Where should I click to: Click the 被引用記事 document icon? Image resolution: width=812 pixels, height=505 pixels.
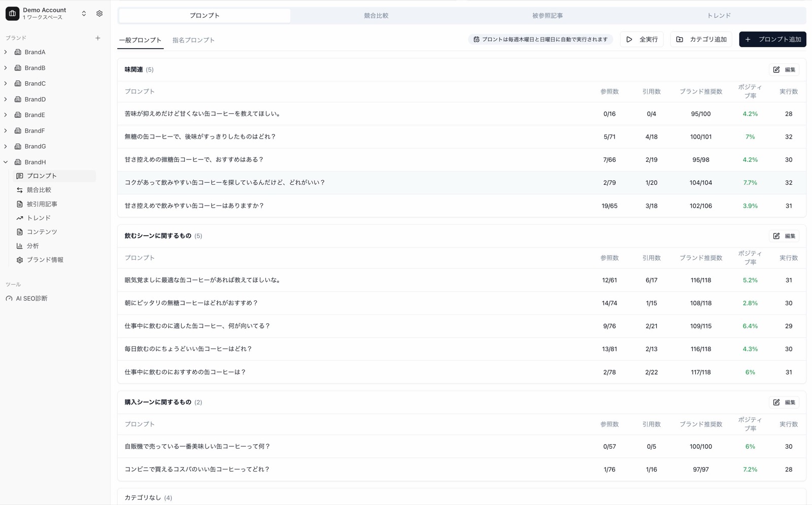click(20, 204)
